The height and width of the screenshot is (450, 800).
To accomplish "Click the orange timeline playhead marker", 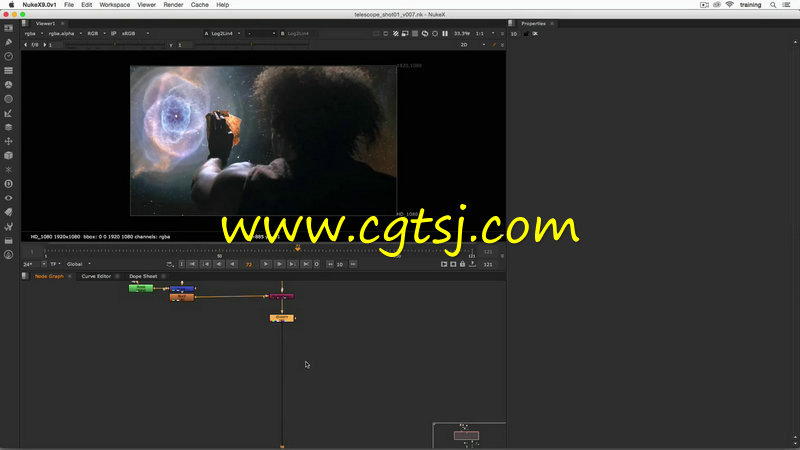I will (x=297, y=248).
